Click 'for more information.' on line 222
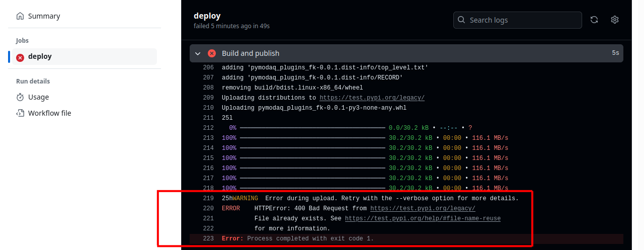The width and height of the screenshot is (644, 250). [292, 228]
